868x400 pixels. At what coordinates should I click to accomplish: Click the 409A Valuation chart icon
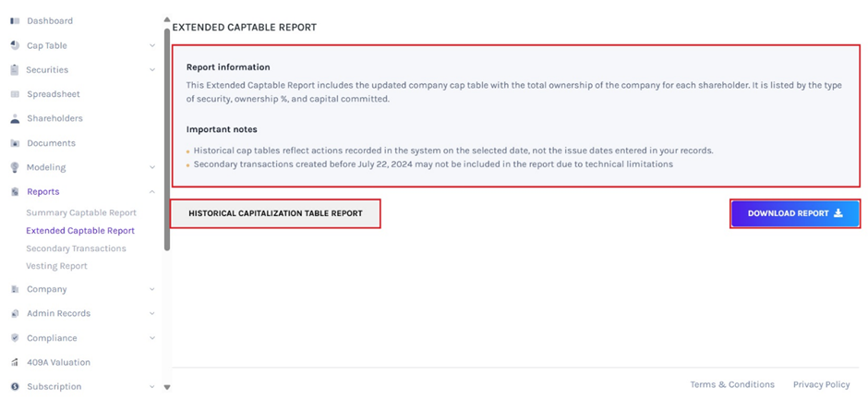pos(15,362)
